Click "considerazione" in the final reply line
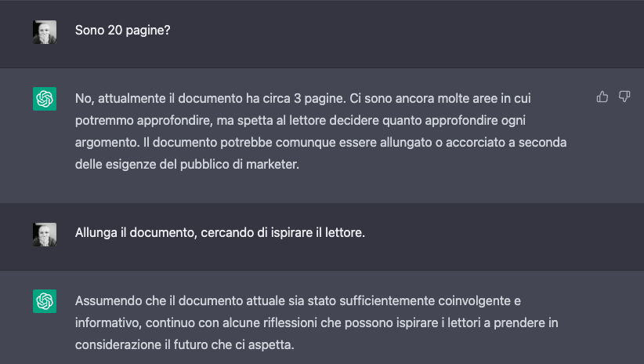This screenshot has width=644, height=364. click(118, 344)
